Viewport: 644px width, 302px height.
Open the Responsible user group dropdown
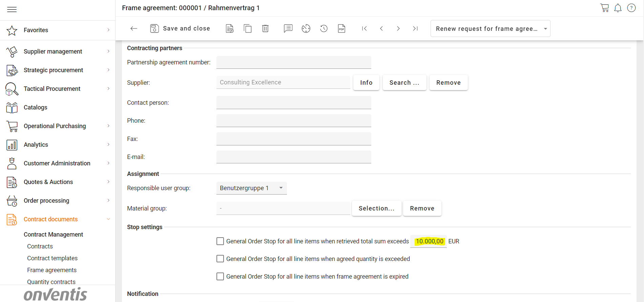coord(251,188)
